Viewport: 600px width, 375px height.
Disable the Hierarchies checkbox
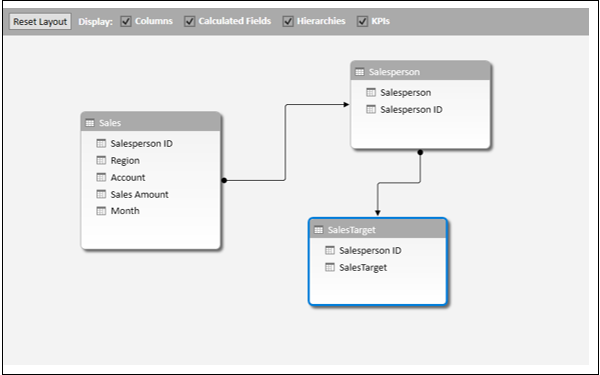pyautogui.click(x=288, y=21)
